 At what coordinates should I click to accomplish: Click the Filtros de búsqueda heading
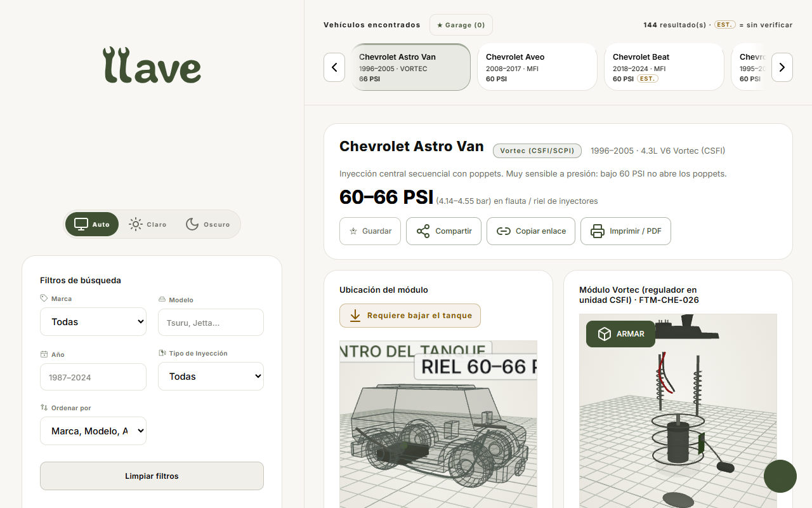81,280
